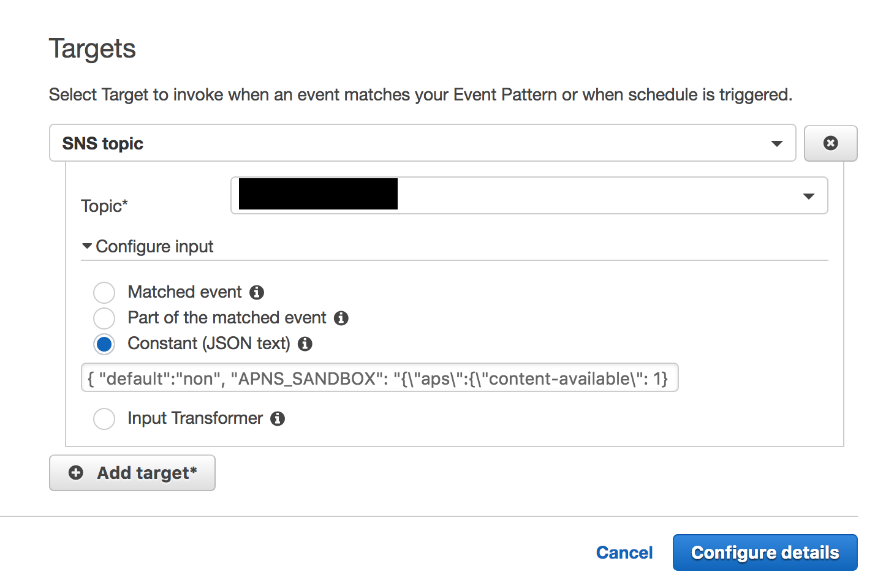
Task: Show info about Matched event option
Action: coord(257,293)
